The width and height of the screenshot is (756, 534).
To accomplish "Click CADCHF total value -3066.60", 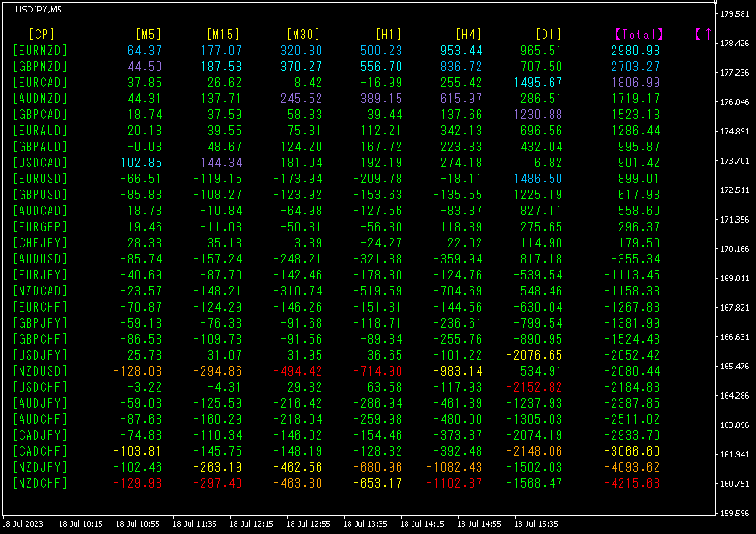I will tap(632, 451).
